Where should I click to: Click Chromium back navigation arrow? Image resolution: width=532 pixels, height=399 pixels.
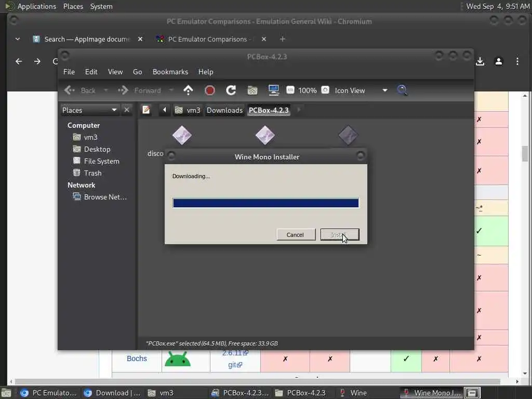[19, 61]
